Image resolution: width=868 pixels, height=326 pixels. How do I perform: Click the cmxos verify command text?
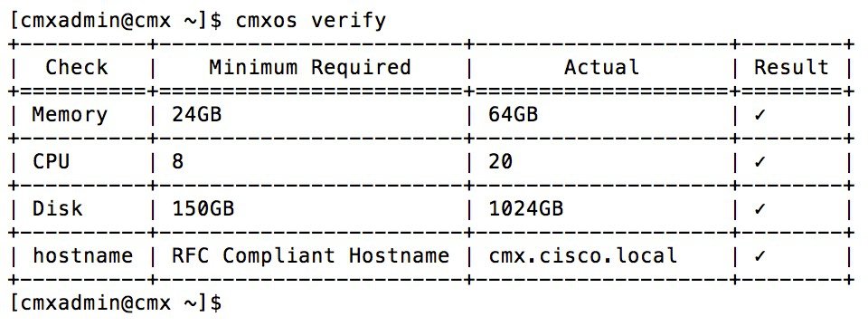310,21
